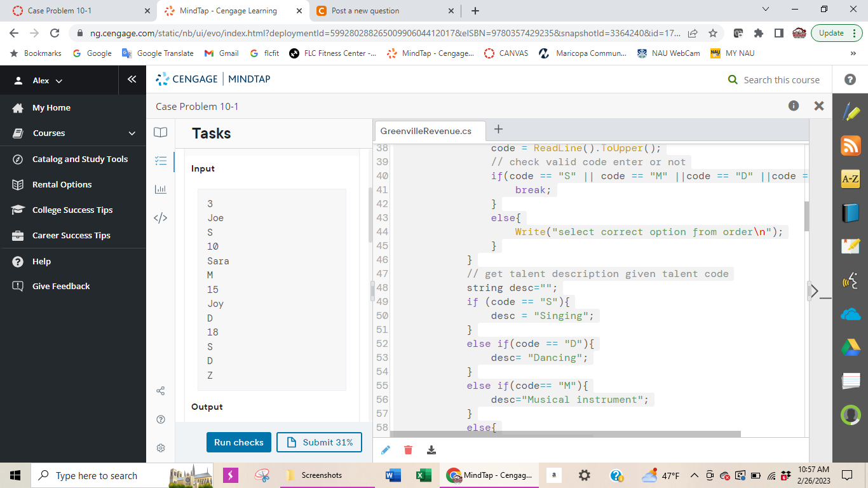Show more bookmarks with the chevron
This screenshot has height=488, width=868.
(x=853, y=53)
